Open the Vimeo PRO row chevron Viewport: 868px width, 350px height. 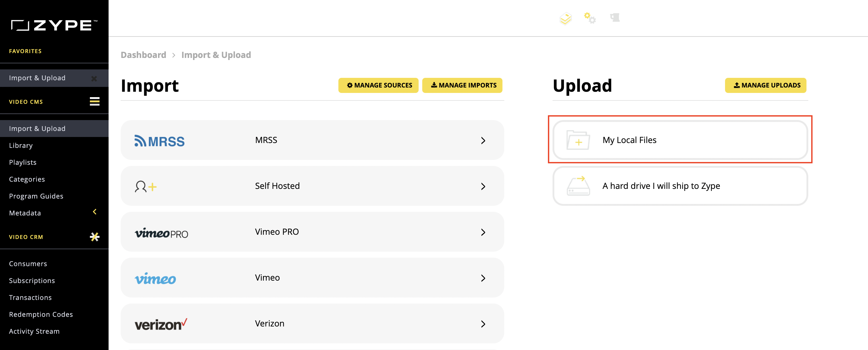(x=483, y=232)
